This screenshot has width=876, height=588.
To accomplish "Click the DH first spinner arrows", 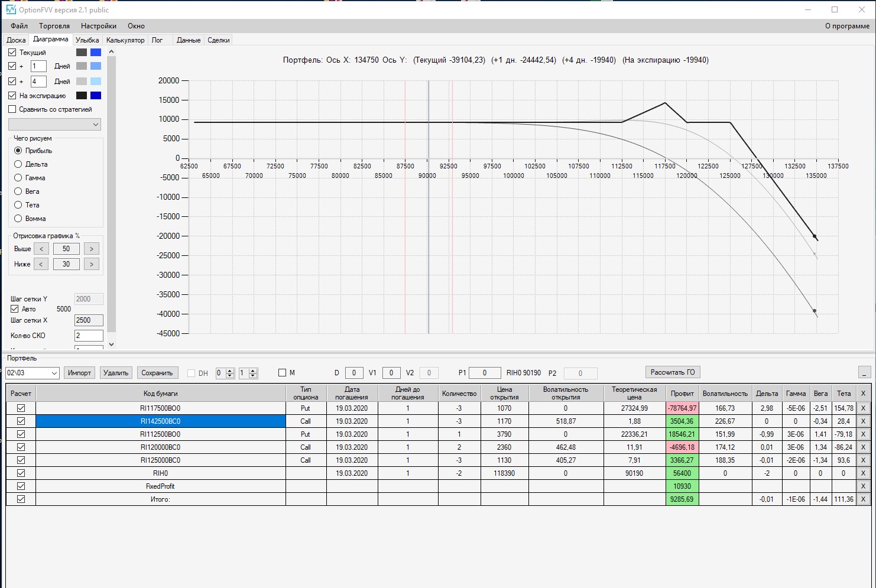I will [230, 373].
